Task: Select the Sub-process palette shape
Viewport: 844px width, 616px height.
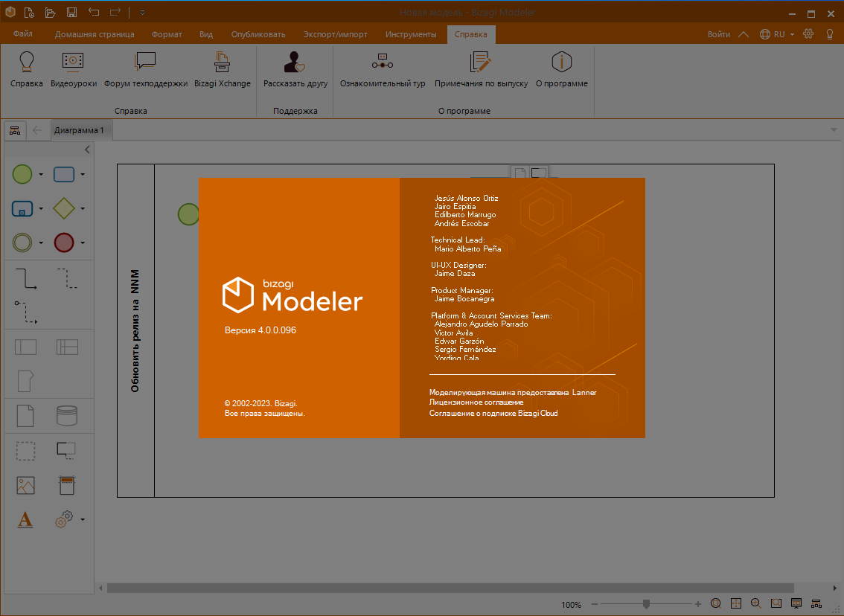Action: click(x=22, y=208)
